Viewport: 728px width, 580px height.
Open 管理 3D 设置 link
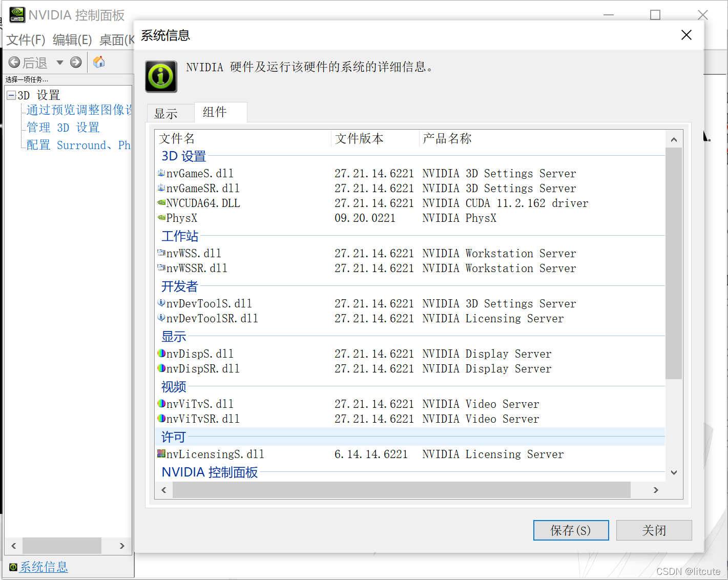[x=63, y=128]
